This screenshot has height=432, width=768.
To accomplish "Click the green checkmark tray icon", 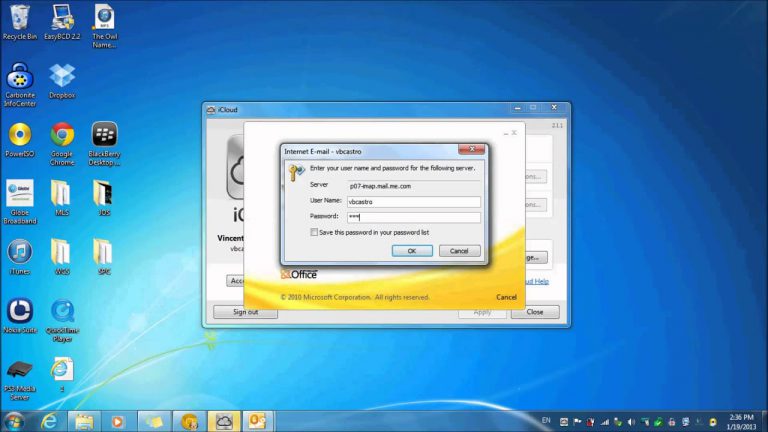I will [658, 422].
